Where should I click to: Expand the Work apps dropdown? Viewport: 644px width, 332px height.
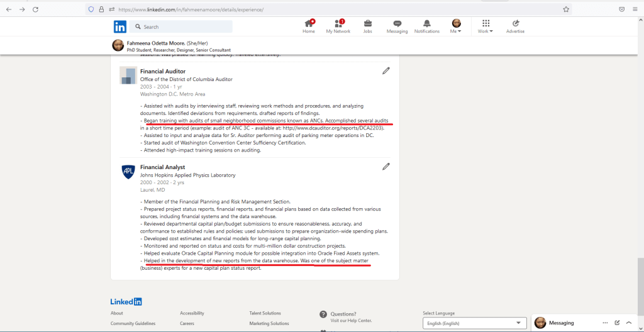pos(485,26)
